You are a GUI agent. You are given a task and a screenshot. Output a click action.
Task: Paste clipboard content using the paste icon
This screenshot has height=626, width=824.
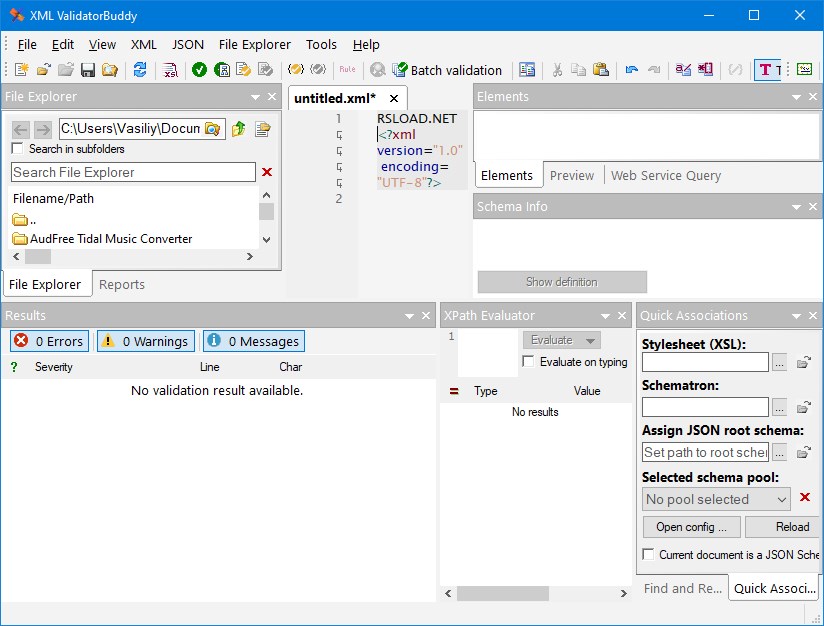point(599,70)
